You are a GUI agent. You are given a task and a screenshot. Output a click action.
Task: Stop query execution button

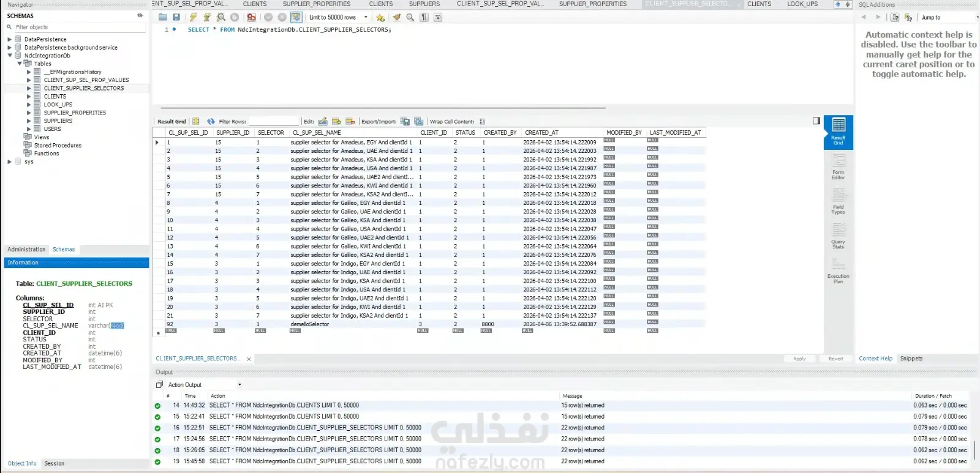[235, 17]
